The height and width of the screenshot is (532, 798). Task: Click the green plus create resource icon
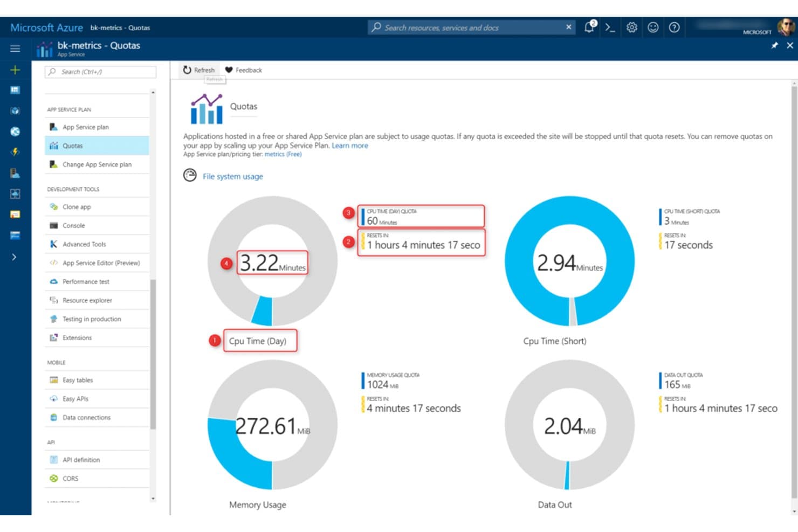point(15,70)
